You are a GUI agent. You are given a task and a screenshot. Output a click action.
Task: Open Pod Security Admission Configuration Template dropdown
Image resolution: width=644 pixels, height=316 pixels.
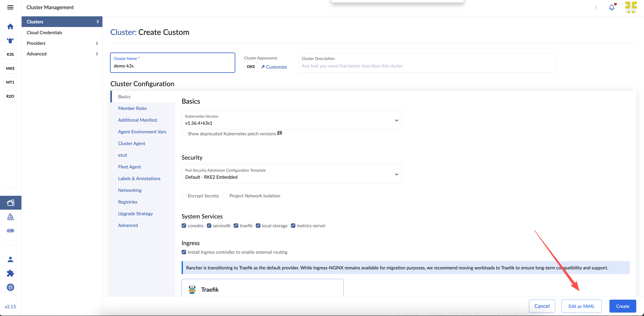point(292,174)
